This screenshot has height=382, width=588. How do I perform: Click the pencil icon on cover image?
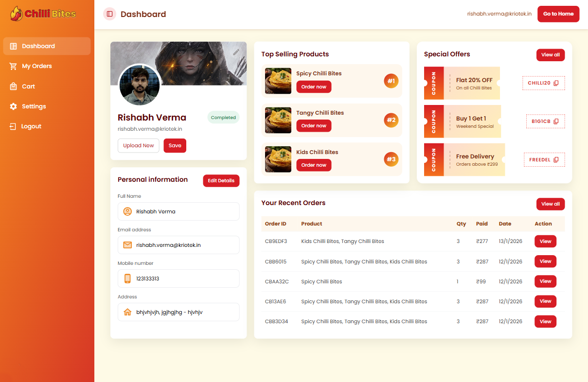point(236,52)
